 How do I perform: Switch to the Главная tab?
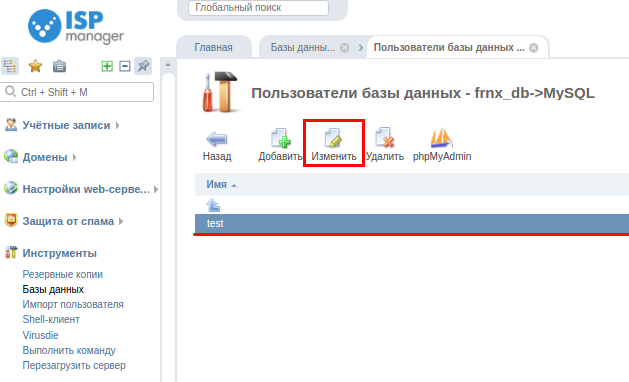pyautogui.click(x=213, y=47)
